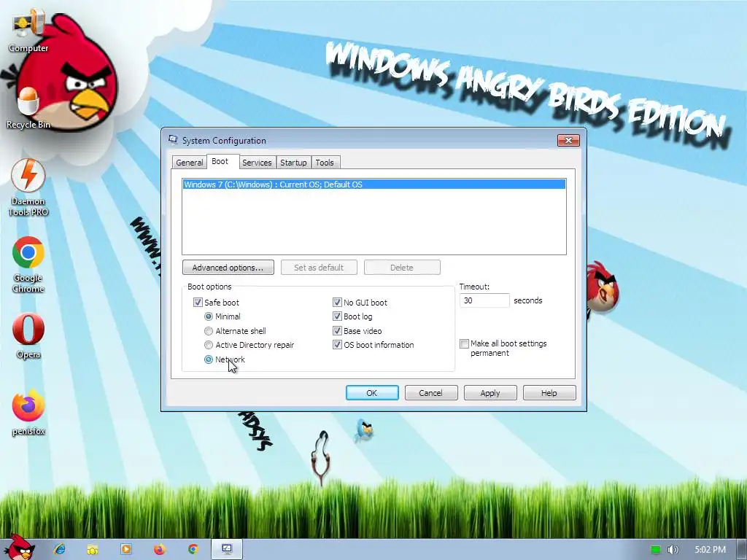Click the 5:02 PM clock
The height and width of the screenshot is (560, 747).
point(710,550)
